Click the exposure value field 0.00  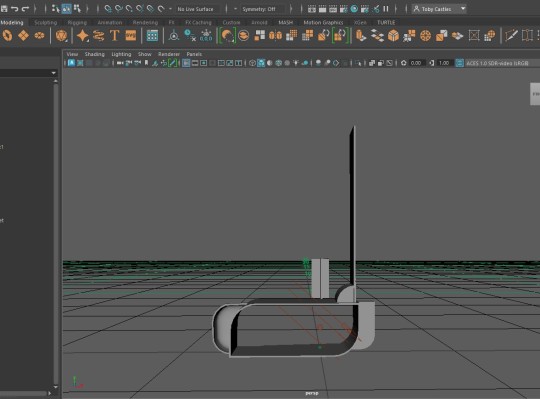[x=416, y=63]
